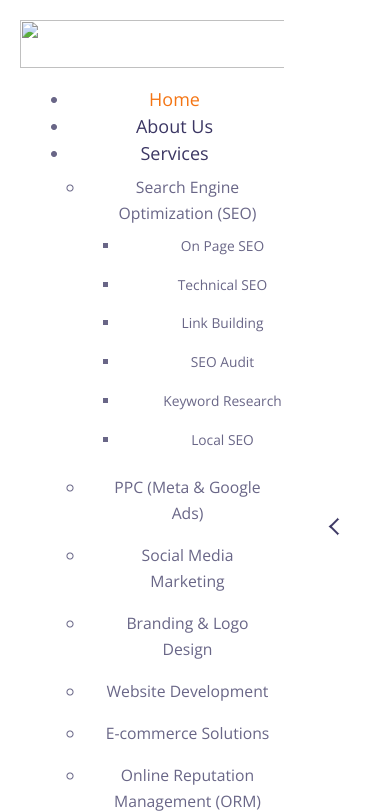Select Search Engine Optimization (SEO) submenu

(188, 200)
